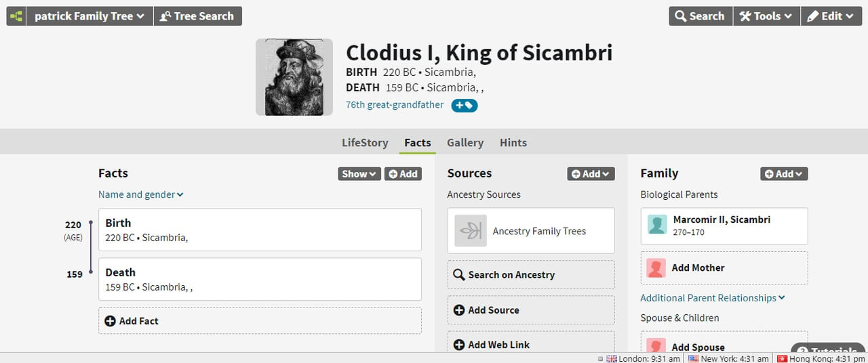Click the plus icon on Add Source
This screenshot has width=868, height=363.
(x=459, y=310)
